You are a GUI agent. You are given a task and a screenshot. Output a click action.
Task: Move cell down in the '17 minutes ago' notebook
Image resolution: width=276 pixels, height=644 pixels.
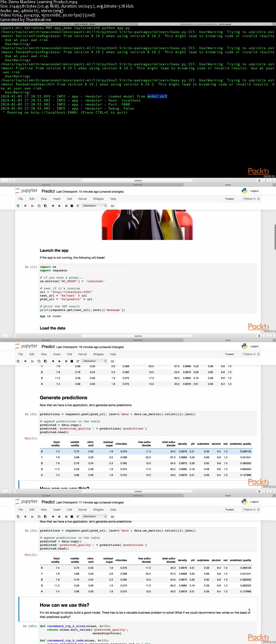point(59,517)
